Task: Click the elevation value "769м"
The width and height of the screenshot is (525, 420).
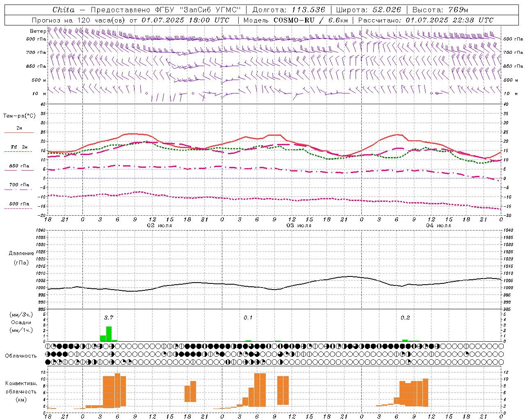Action: pyautogui.click(x=457, y=10)
